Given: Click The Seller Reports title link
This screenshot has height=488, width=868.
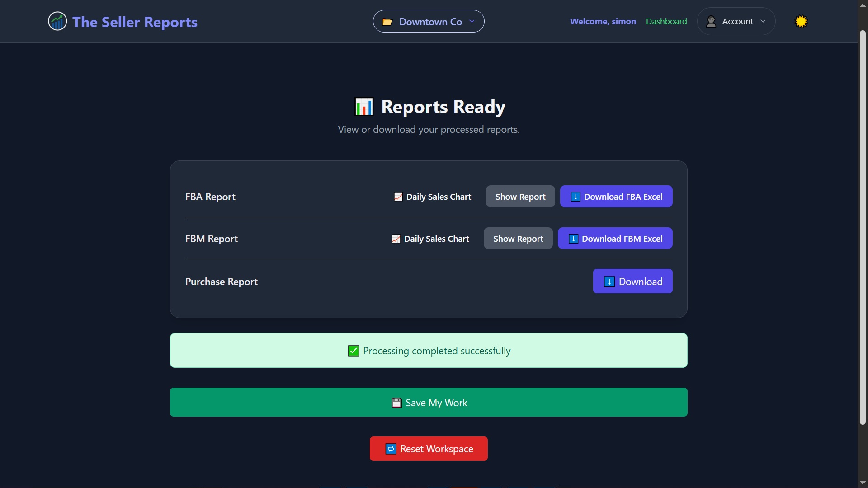Looking at the screenshot, I should point(135,22).
